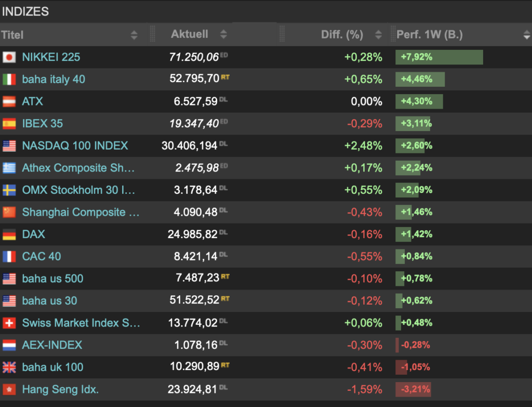Open the baha italy 40 index link

click(54, 79)
